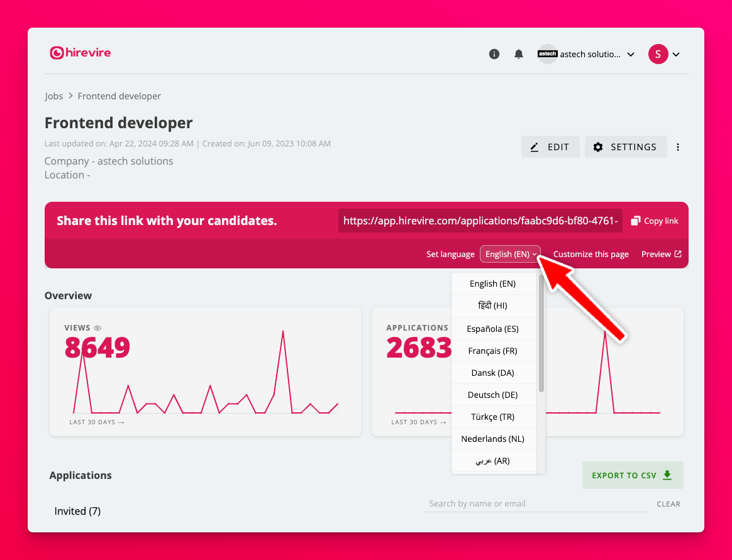The width and height of the screenshot is (732, 560).
Task: Click the hirevire logo
Action: (80, 53)
